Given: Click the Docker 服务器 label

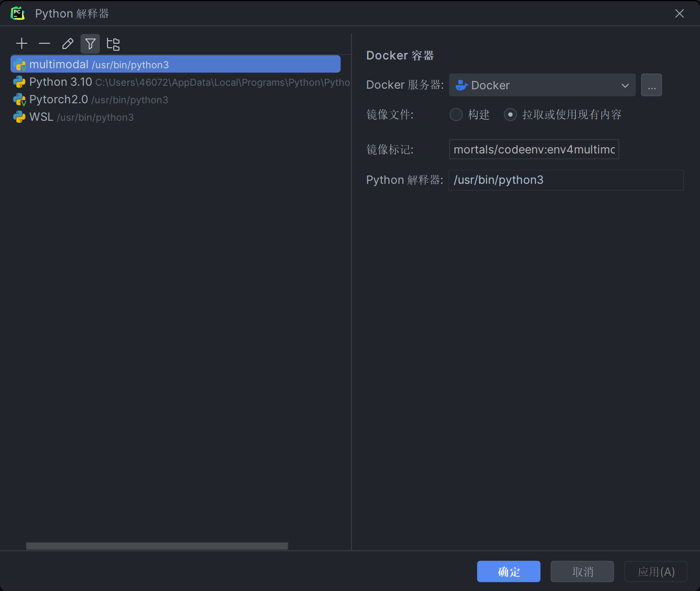Looking at the screenshot, I should pyautogui.click(x=405, y=85).
